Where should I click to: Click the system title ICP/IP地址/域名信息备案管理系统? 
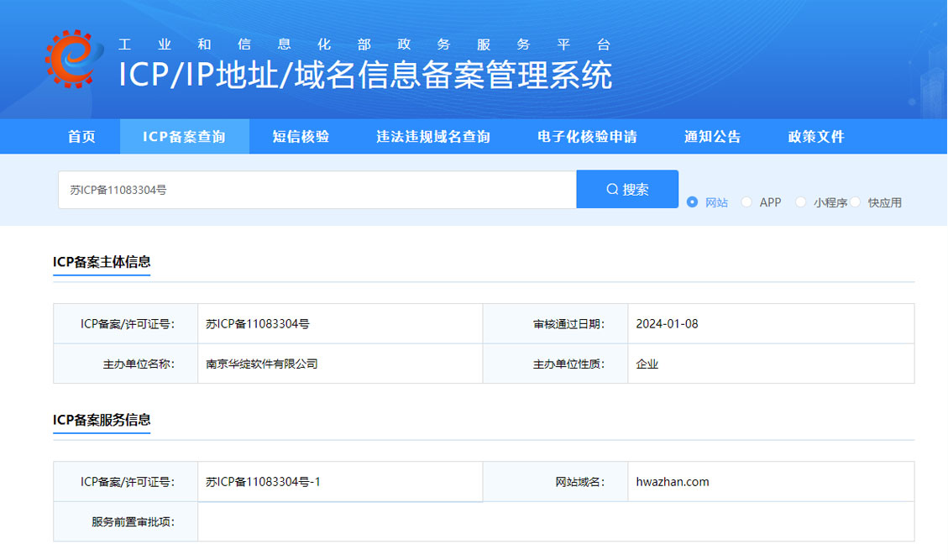pyautogui.click(x=365, y=76)
